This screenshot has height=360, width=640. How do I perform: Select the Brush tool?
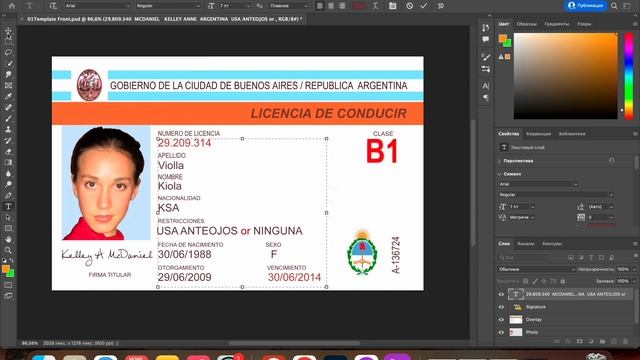(x=8, y=119)
